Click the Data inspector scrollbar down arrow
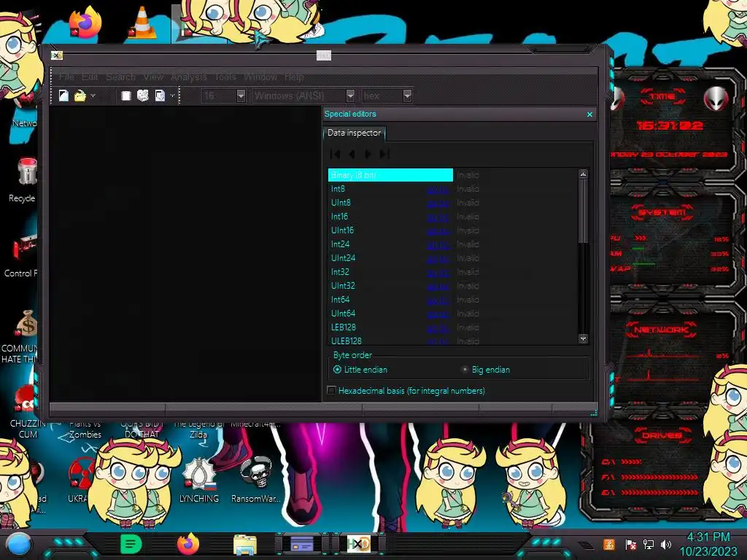 [583, 338]
